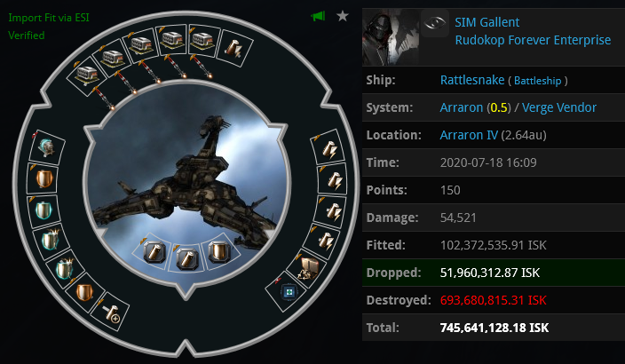Open the Rattlesnake ship link
Viewport: 625px width, 364px height.
472,80
